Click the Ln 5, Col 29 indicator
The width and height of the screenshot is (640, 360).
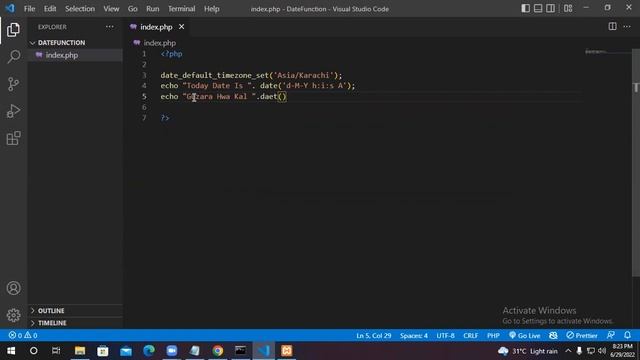tap(373, 336)
